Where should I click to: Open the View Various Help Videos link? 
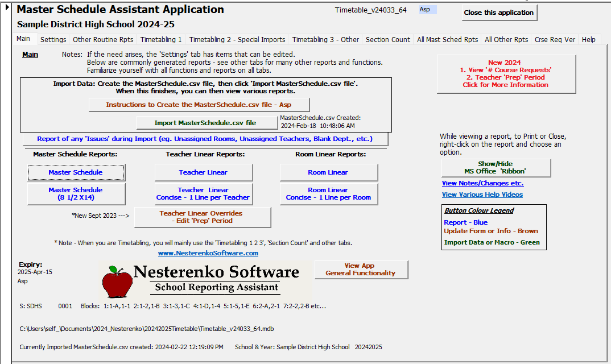click(x=482, y=195)
